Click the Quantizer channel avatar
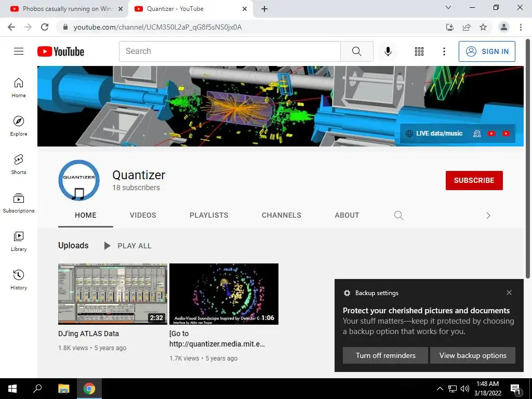The width and height of the screenshot is (532, 399). [x=79, y=180]
